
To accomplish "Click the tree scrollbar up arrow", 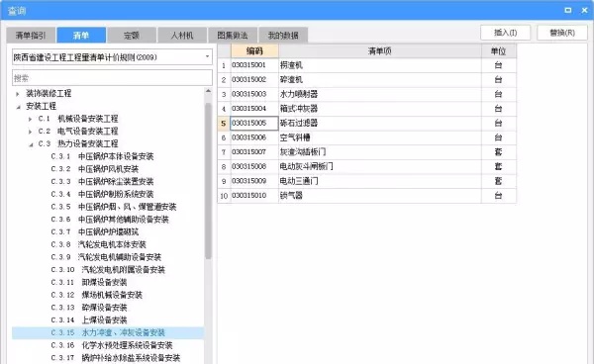I will (x=208, y=91).
